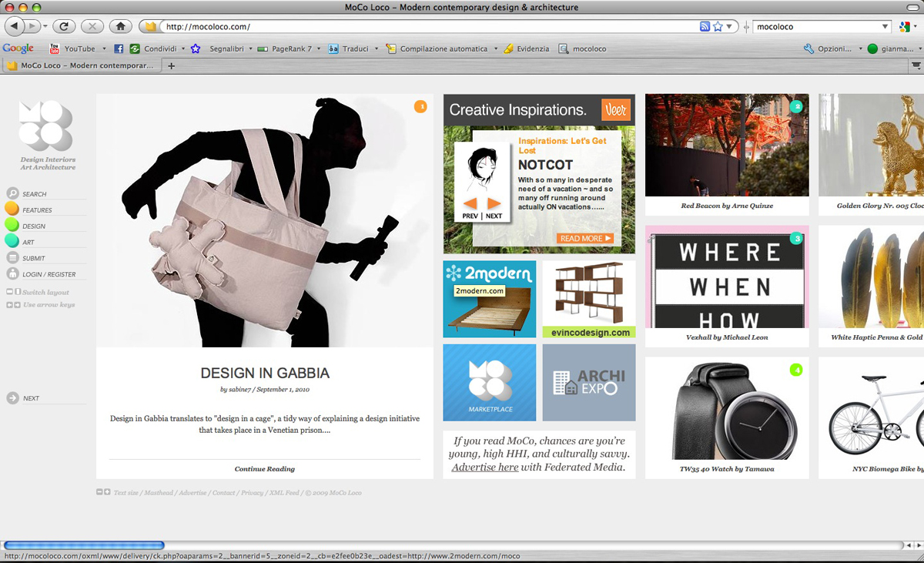Click the green number 4 badge on watch
This screenshot has height=563, width=924.
pyautogui.click(x=796, y=370)
